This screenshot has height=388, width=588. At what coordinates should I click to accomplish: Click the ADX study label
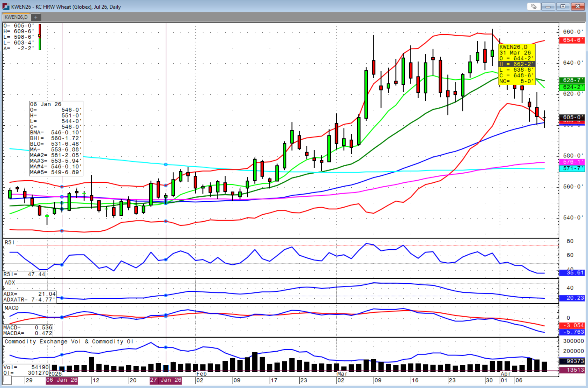10,283
